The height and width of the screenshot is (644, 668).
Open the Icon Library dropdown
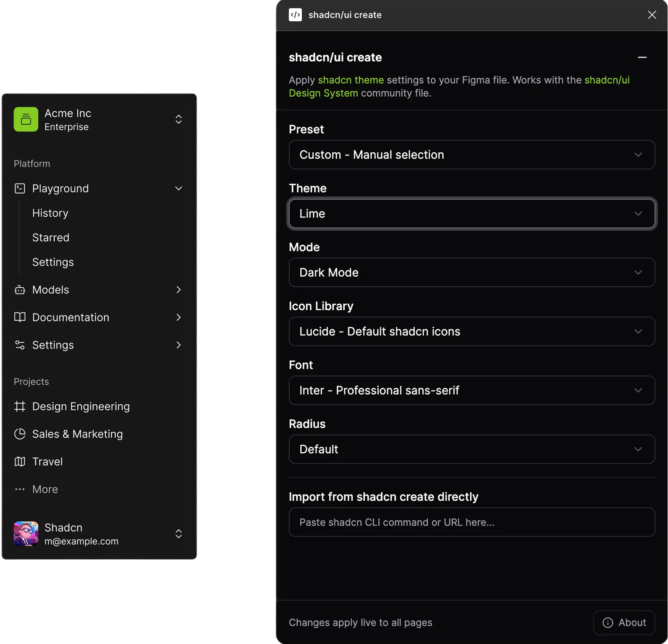click(471, 331)
